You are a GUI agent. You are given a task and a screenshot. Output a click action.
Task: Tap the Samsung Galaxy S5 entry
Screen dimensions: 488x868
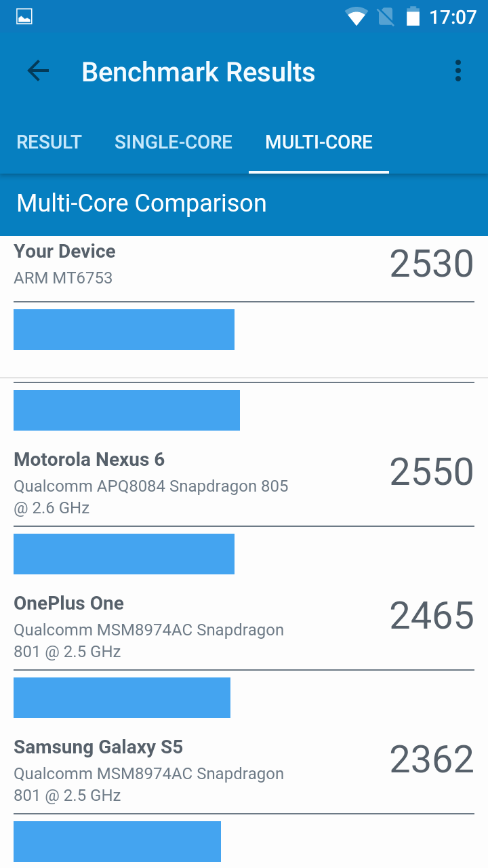point(98,747)
